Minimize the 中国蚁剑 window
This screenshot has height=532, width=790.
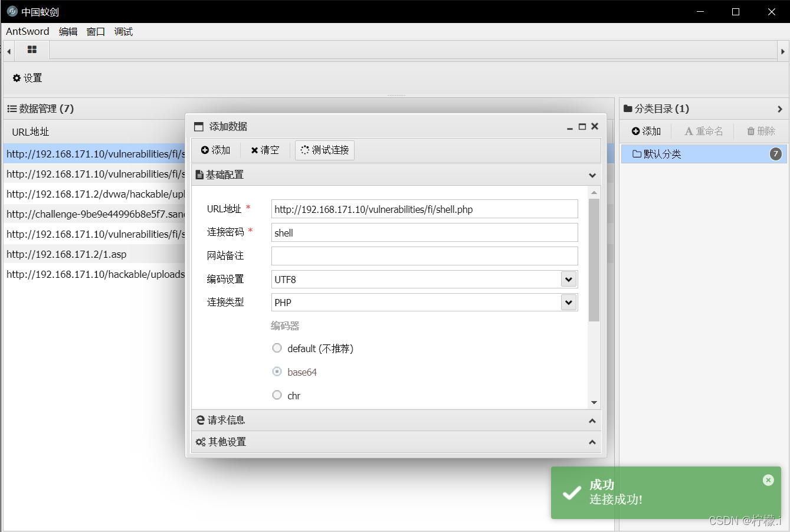[700, 12]
